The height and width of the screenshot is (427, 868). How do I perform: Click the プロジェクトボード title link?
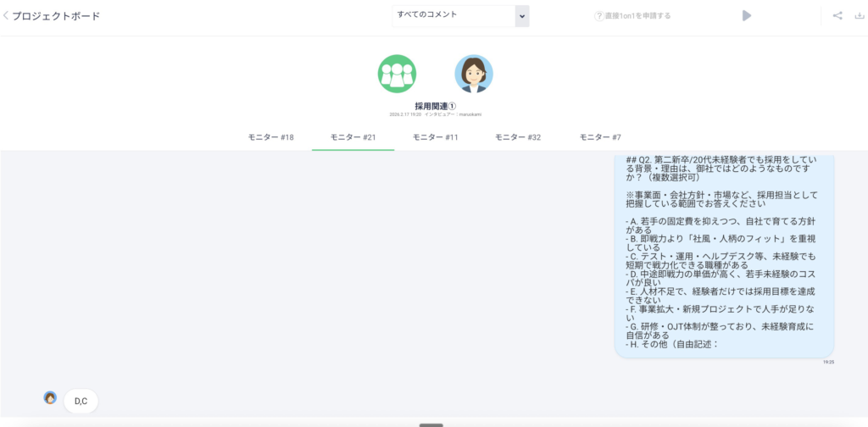pos(56,15)
